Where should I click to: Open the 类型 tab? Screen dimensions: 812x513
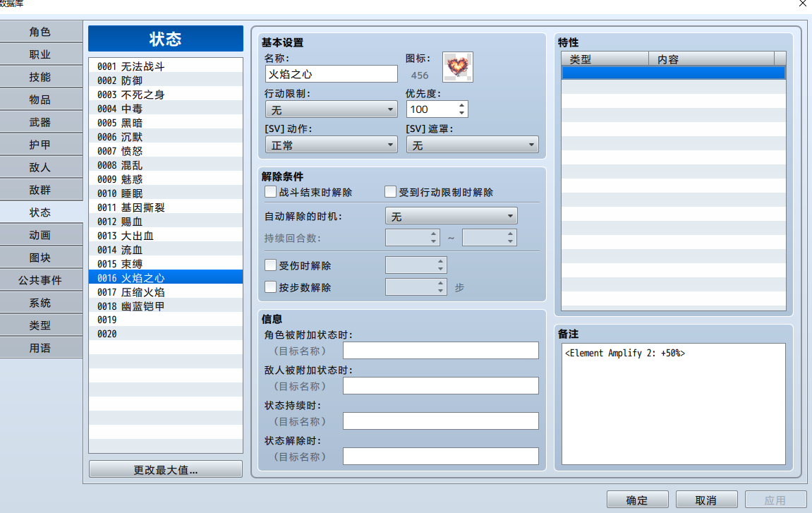(x=40, y=325)
